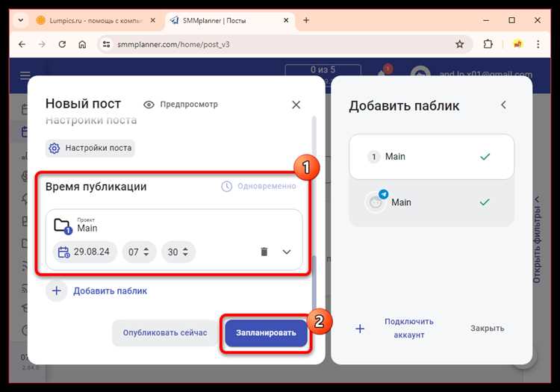Close the Lumpics.ru tab

153,20
